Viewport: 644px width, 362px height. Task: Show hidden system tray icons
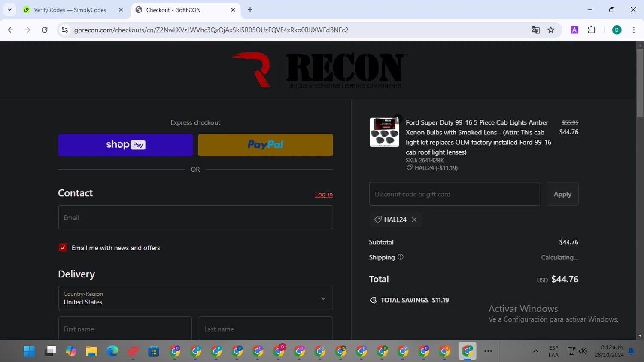(x=535, y=351)
